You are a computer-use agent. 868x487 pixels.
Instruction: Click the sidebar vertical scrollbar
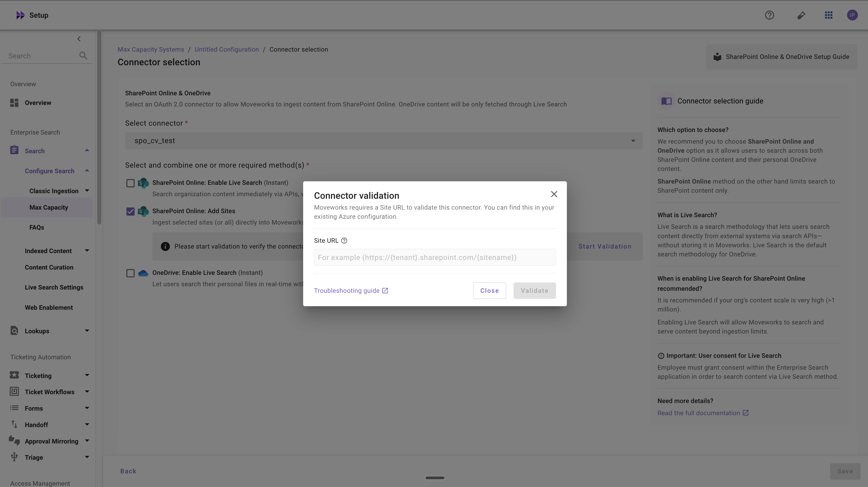99,128
